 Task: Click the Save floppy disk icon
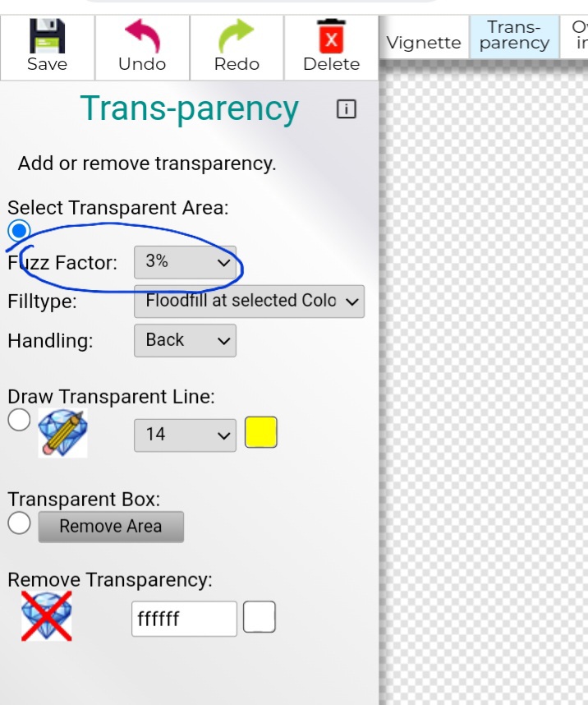pos(47,36)
